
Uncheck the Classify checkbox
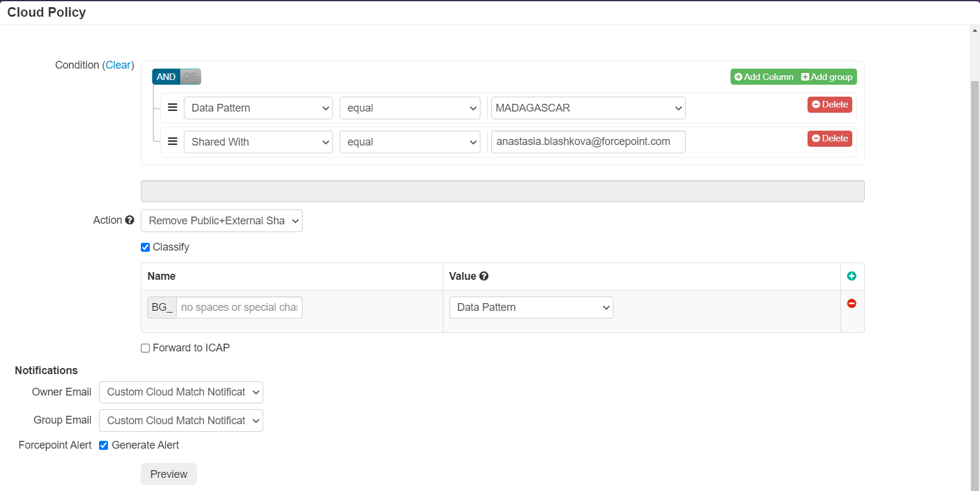pos(145,247)
